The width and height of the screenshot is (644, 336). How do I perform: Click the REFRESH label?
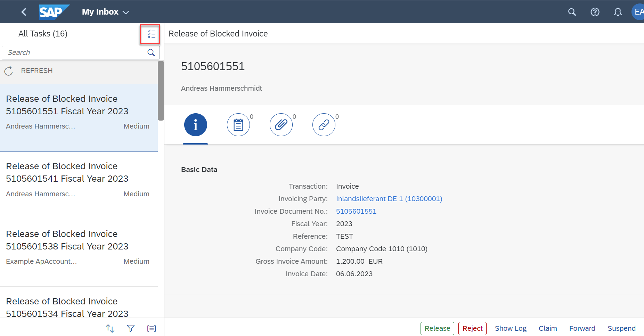37,71
